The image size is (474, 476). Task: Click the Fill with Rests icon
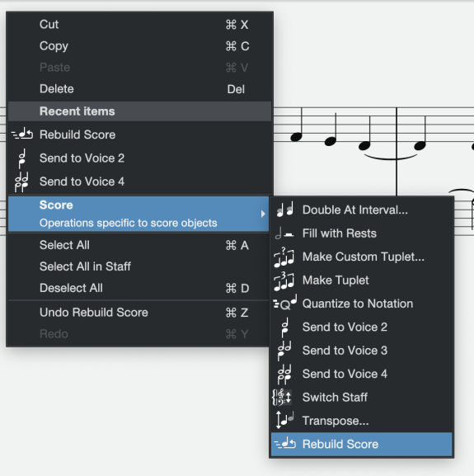(x=284, y=233)
